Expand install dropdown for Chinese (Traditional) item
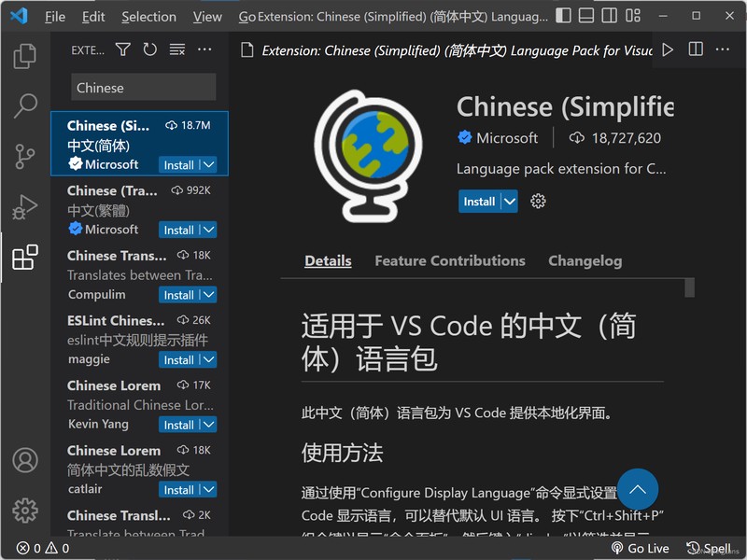This screenshot has width=747, height=560. pyautogui.click(x=208, y=230)
